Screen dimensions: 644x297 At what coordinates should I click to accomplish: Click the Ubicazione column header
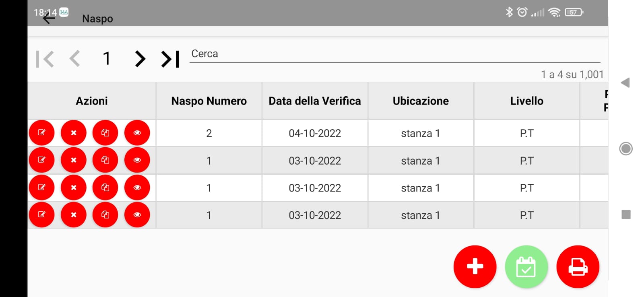(421, 101)
